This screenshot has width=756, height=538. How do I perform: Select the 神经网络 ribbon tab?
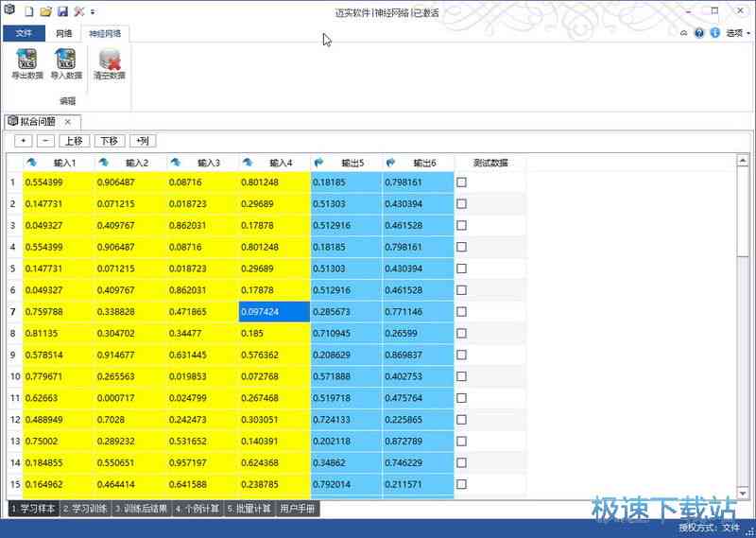105,33
